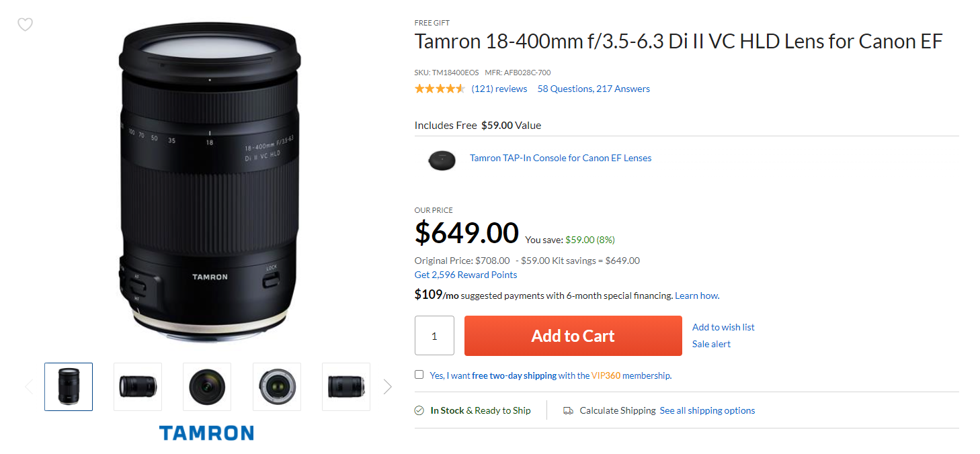Enable VIP360 free two-day shipping checkbox
The image size is (980, 454).
419,375
